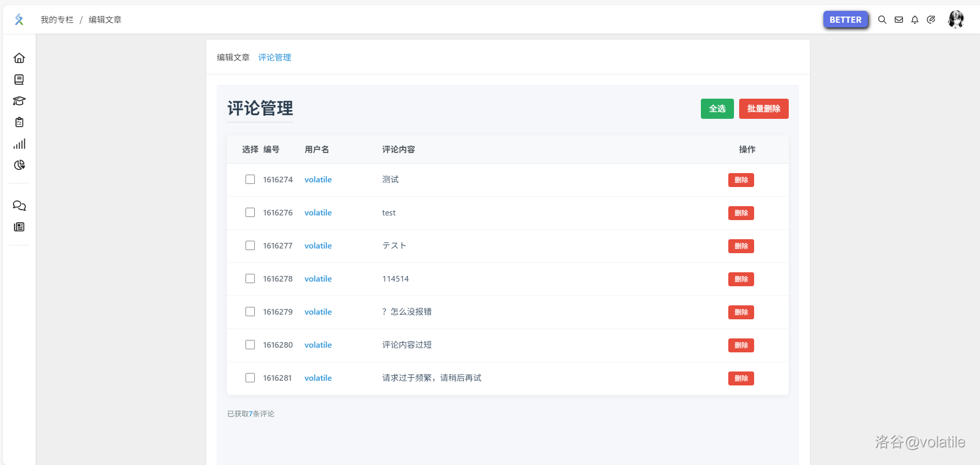Open the user avatar in top bar
The width and height of the screenshot is (980, 465).
point(956,20)
